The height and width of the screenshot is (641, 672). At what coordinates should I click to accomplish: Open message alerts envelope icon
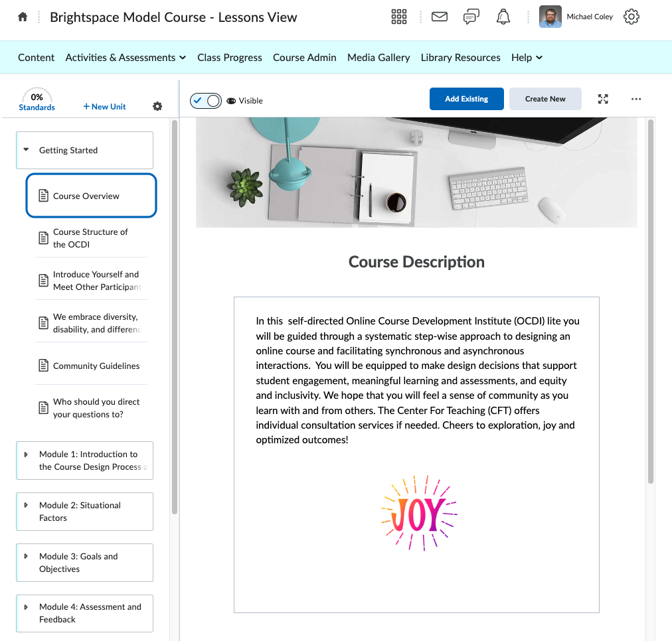pos(439,17)
